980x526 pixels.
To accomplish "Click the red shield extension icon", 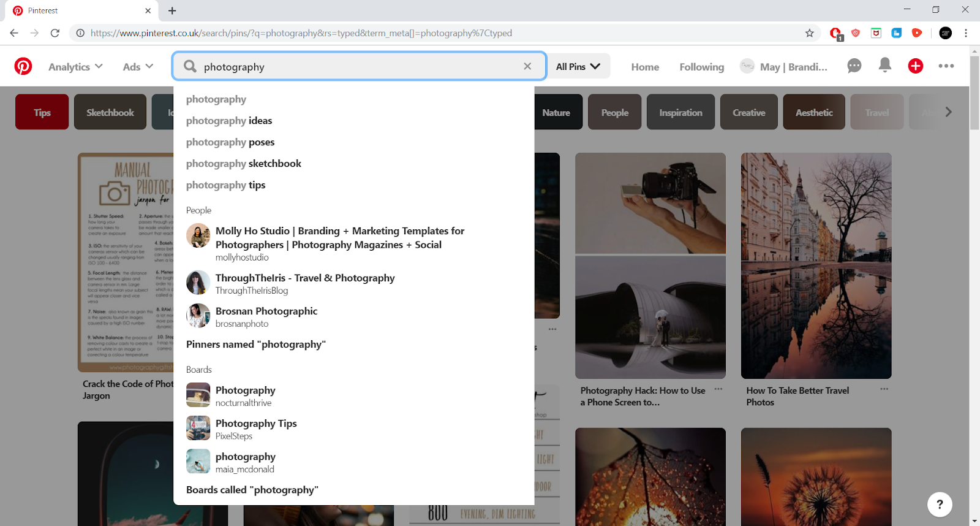I will pos(856,33).
